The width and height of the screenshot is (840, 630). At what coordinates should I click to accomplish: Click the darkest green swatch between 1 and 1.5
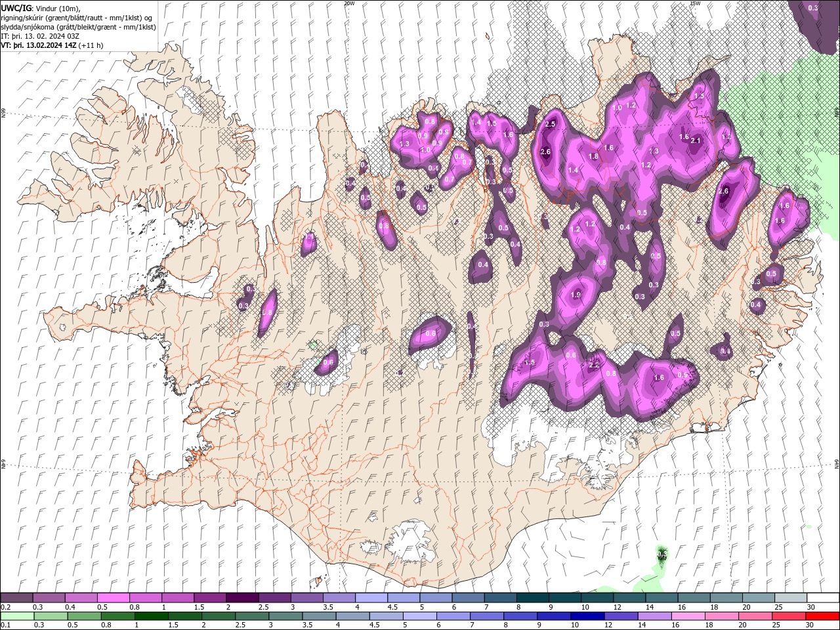click(150, 616)
